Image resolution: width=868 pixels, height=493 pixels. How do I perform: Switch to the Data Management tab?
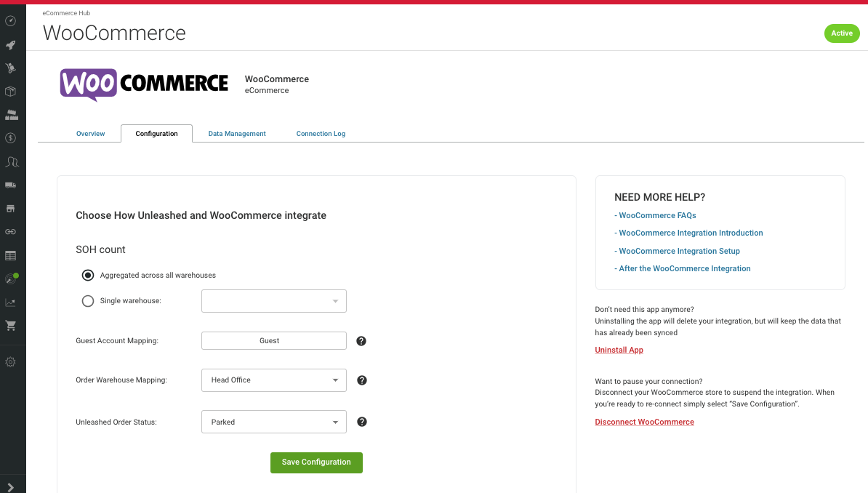(x=237, y=134)
